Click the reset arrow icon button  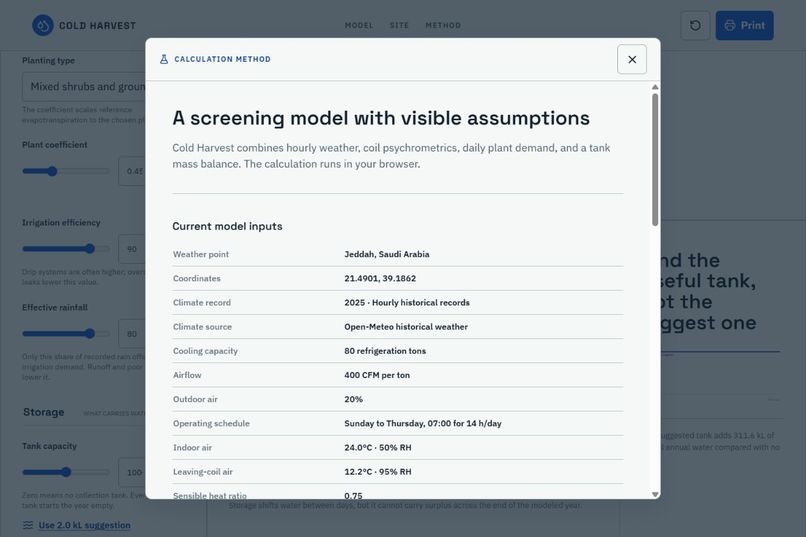[695, 25]
